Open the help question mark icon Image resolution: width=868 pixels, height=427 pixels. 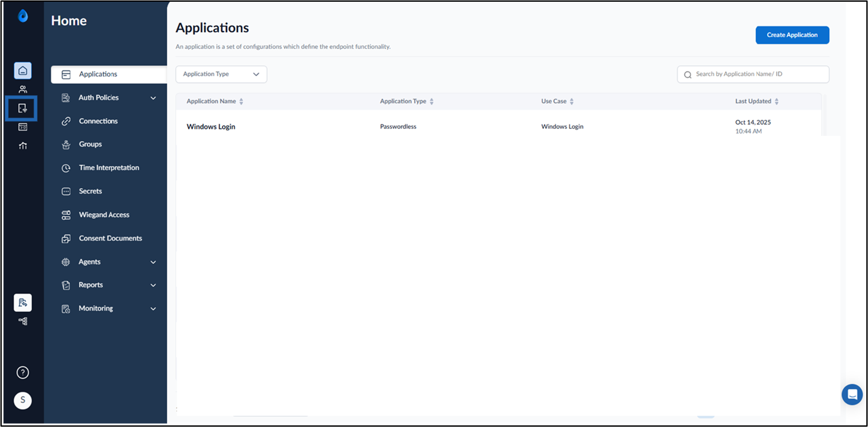(23, 372)
